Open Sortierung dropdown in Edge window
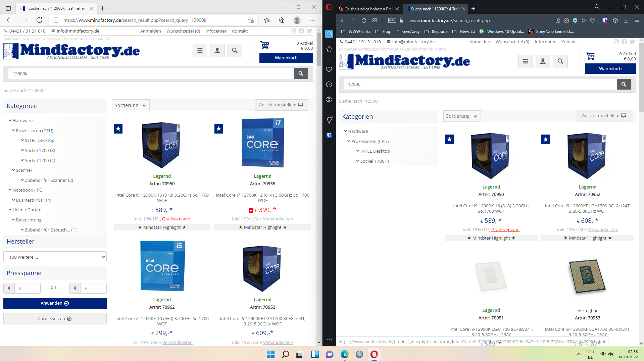The height and width of the screenshot is (361, 644). (x=131, y=105)
